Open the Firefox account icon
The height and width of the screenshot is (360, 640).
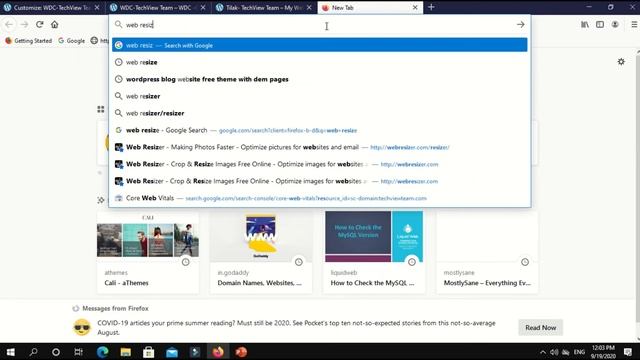[615, 24]
